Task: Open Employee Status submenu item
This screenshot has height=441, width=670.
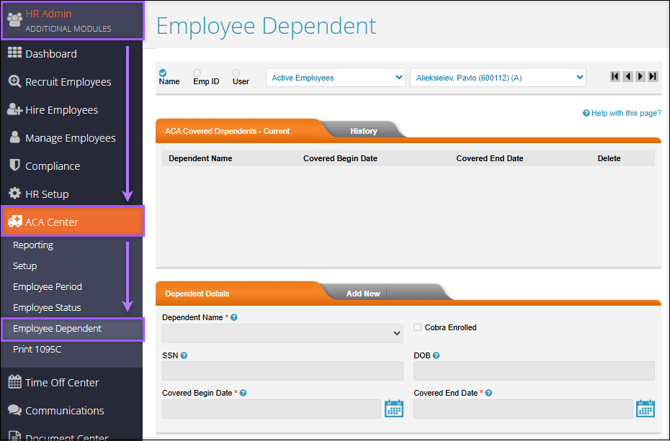Action: click(47, 308)
